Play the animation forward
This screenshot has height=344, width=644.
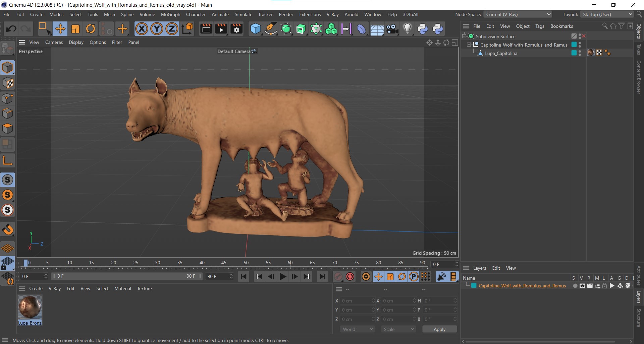[x=283, y=277]
